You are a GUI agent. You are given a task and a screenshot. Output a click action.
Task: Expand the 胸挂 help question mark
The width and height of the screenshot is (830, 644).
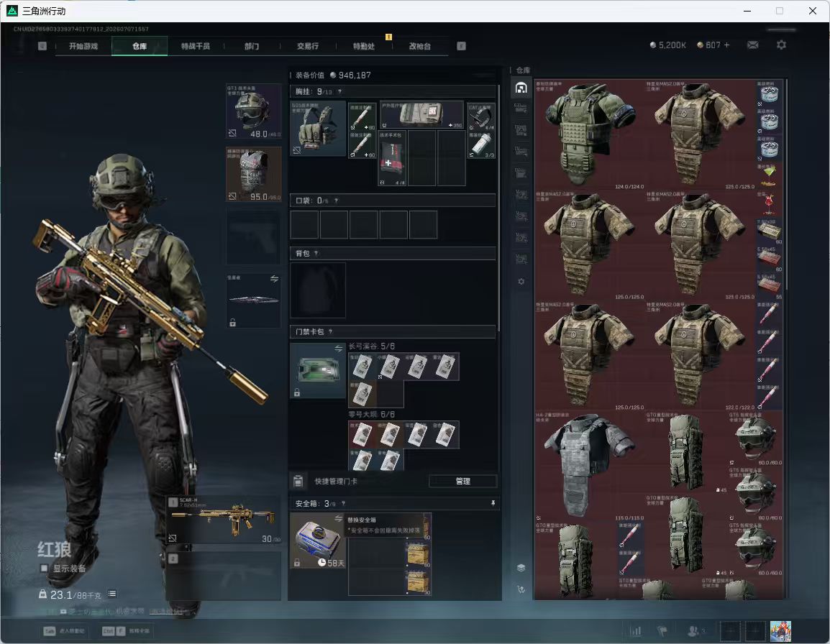pos(339,91)
